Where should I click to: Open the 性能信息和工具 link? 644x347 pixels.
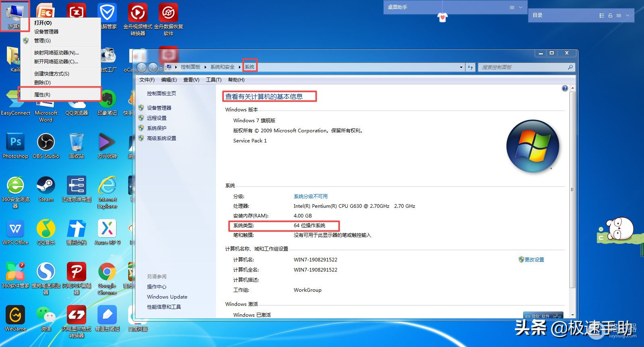164,307
